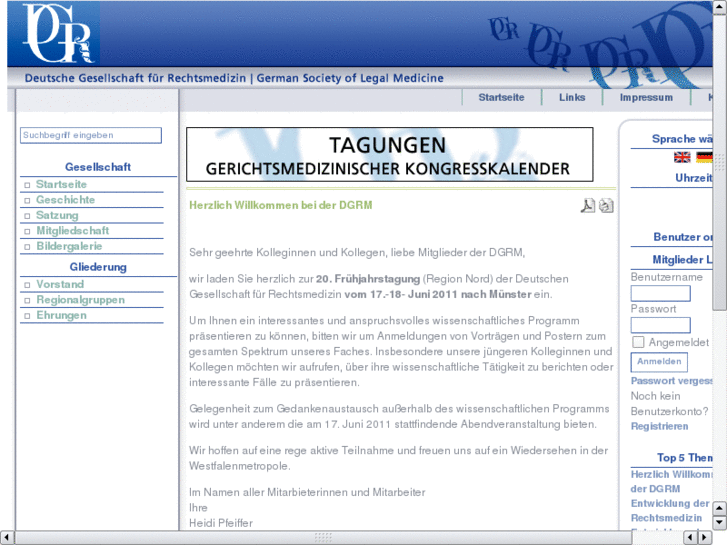The image size is (727, 545).
Task: Open Geschichte sidebar link
Action: (65, 199)
